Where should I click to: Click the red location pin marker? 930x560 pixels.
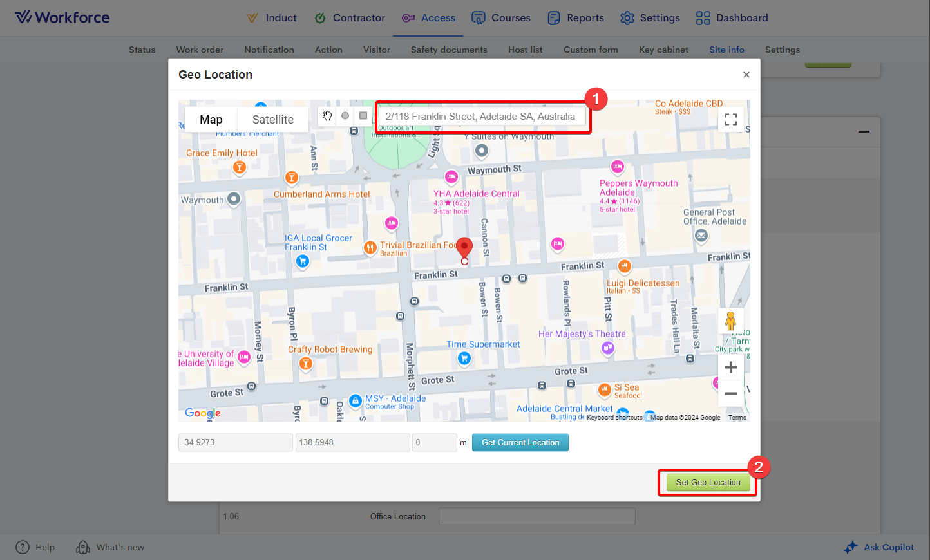tap(464, 250)
